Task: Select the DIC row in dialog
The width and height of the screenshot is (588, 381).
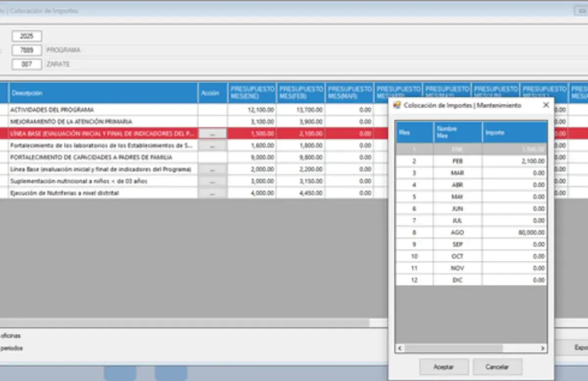Action: [471, 280]
